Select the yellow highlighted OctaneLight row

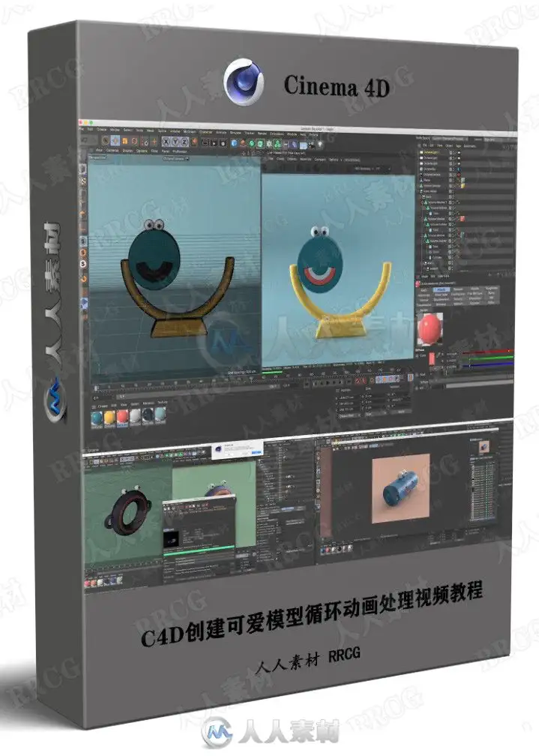(430, 152)
